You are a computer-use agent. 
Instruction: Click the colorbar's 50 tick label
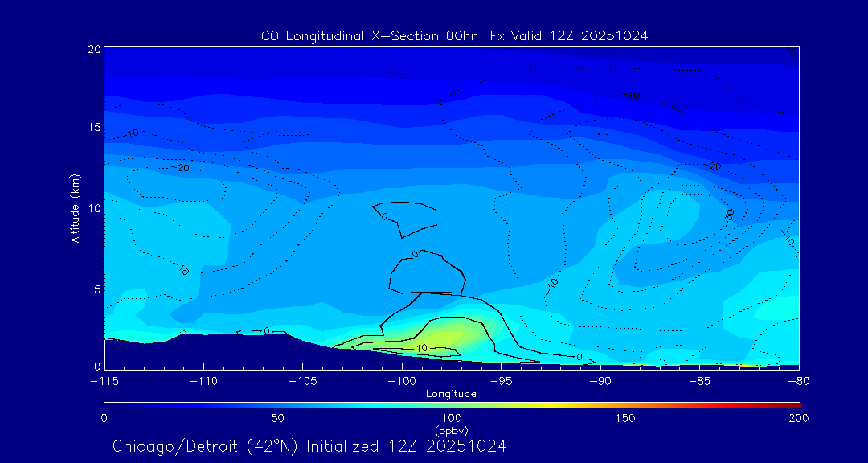tap(277, 418)
